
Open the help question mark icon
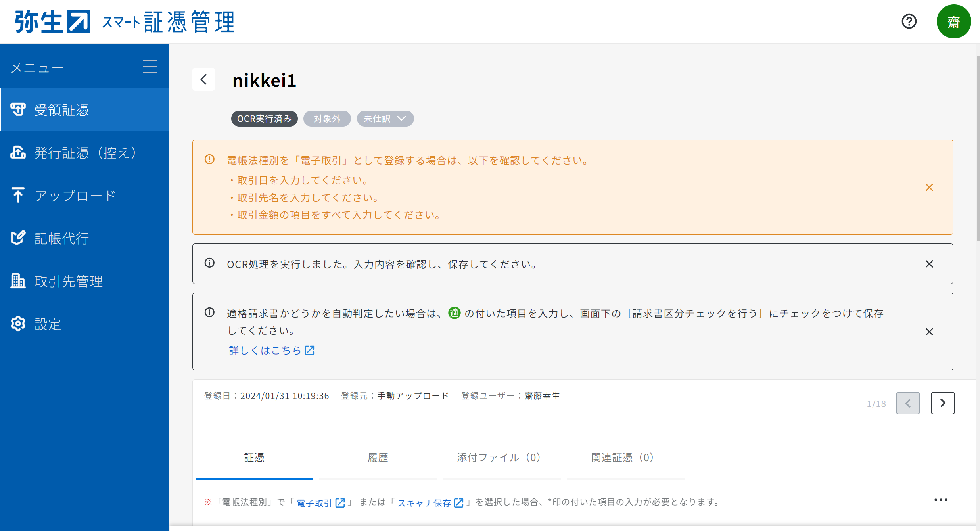tap(909, 21)
